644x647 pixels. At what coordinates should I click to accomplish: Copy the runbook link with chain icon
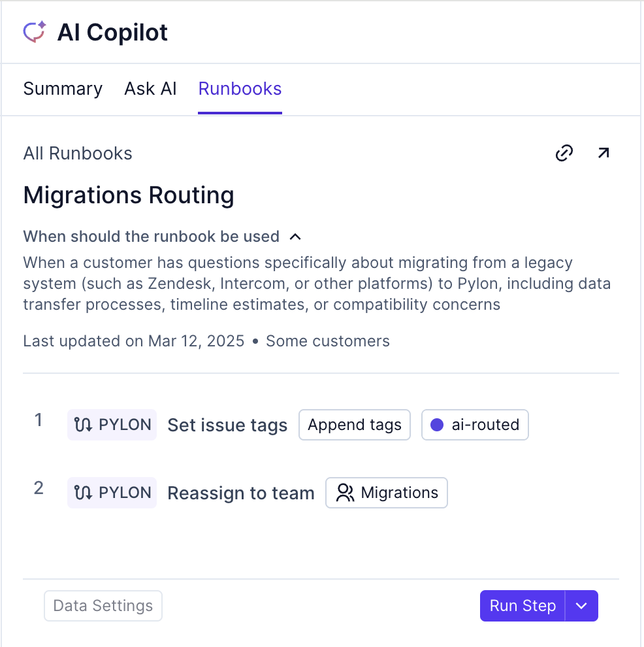564,154
